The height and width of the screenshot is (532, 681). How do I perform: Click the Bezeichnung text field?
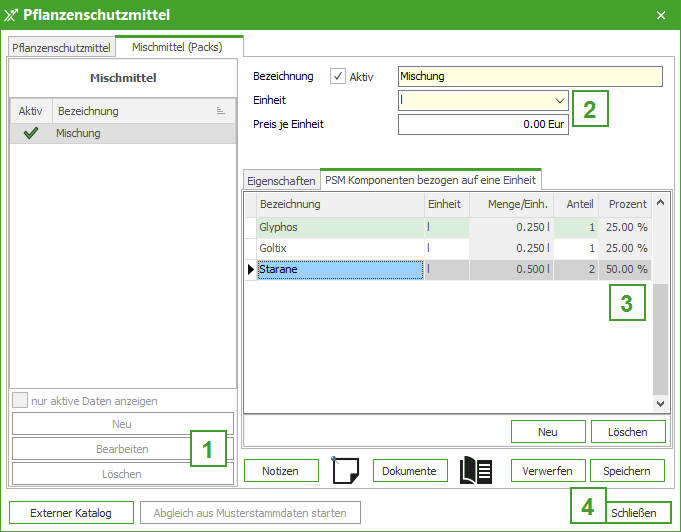[x=529, y=76]
